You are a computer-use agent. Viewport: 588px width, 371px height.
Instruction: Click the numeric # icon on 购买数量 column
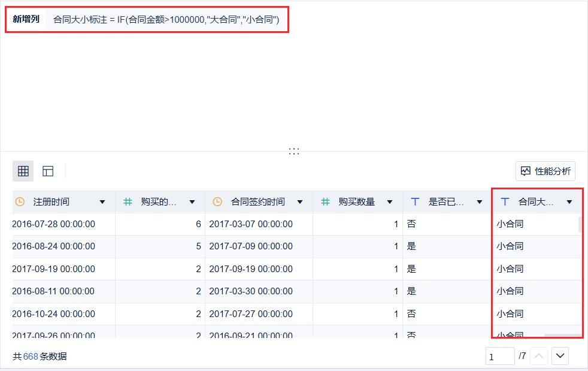point(326,201)
